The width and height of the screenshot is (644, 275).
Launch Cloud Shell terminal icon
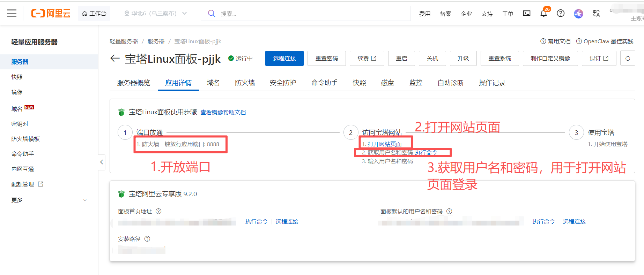(527, 13)
